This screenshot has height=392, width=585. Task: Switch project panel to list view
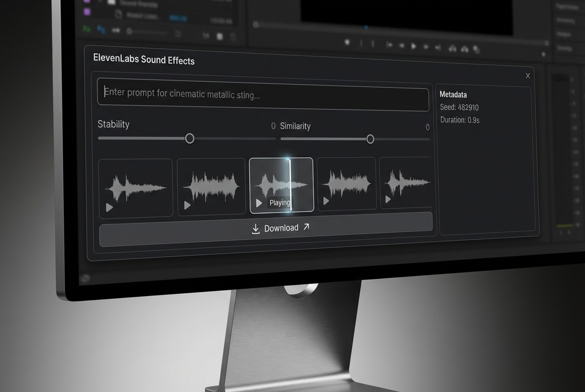87,29
